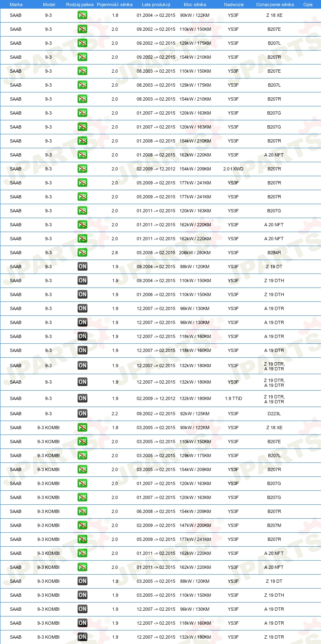The width and height of the screenshot is (321, 644).
Task: Click the ON diesel icon in the 9-3 Z 19 DT row
Action: [82, 267]
